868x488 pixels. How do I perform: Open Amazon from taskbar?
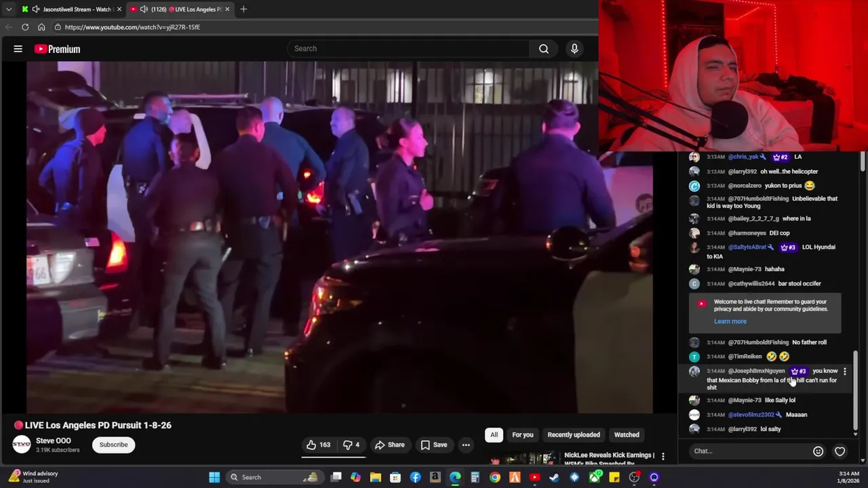pos(435,477)
